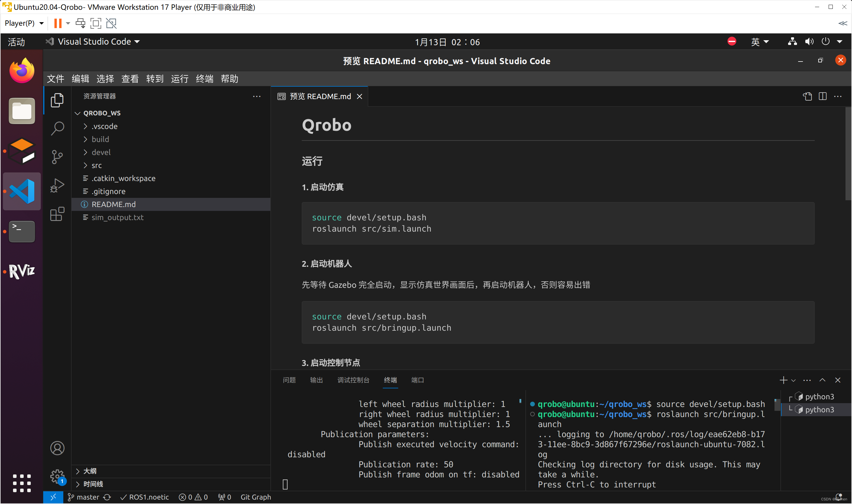Open the Manage gear settings icon
Screen dimensions: 852x504
click(x=57, y=476)
